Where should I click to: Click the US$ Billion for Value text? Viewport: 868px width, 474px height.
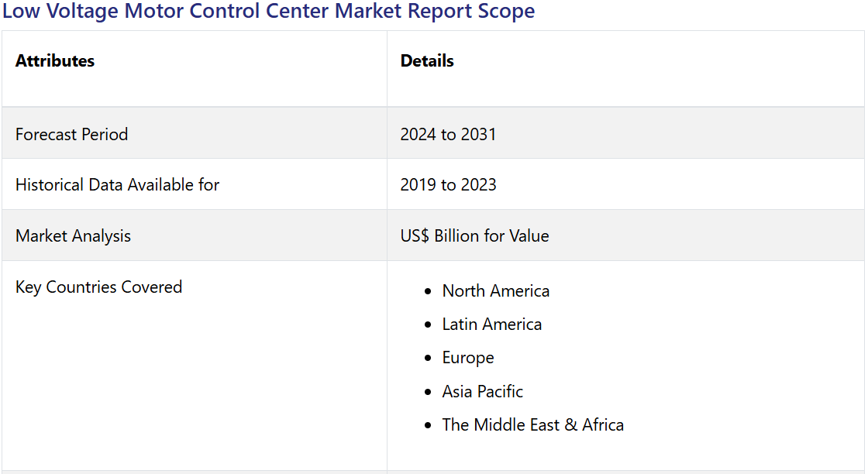coord(474,235)
